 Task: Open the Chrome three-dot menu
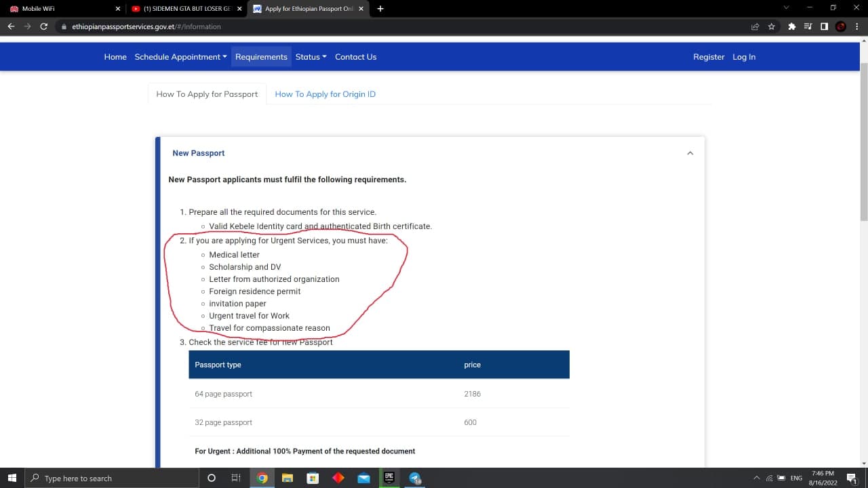coord(858,26)
